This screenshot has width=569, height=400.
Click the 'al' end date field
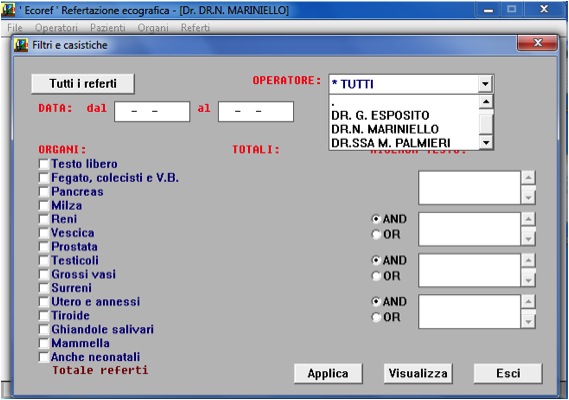tap(256, 111)
